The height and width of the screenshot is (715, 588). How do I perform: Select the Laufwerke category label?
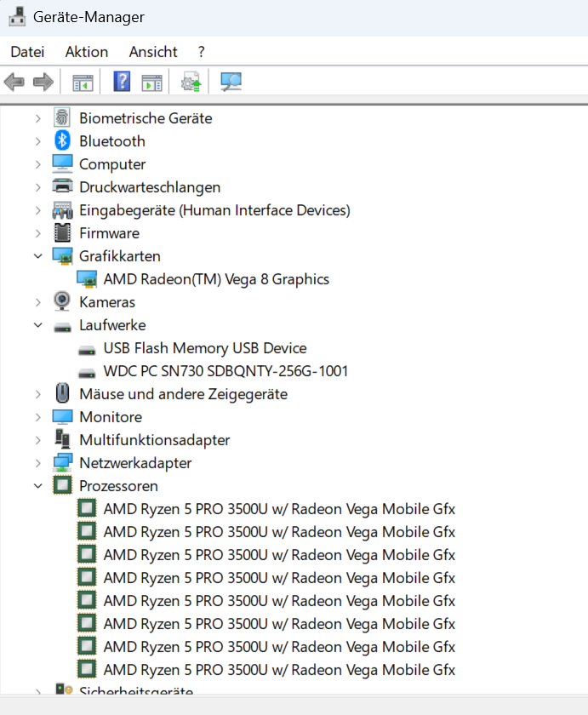point(112,325)
